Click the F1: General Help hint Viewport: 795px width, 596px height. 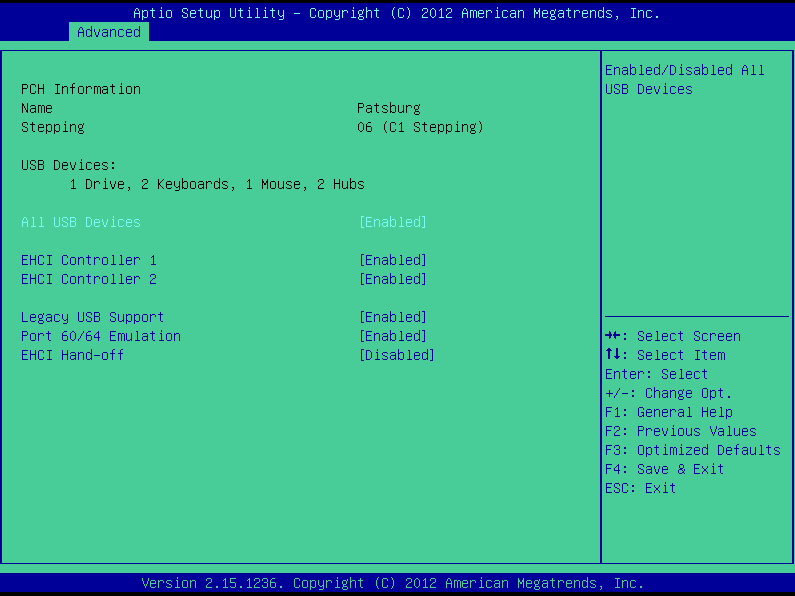point(669,413)
